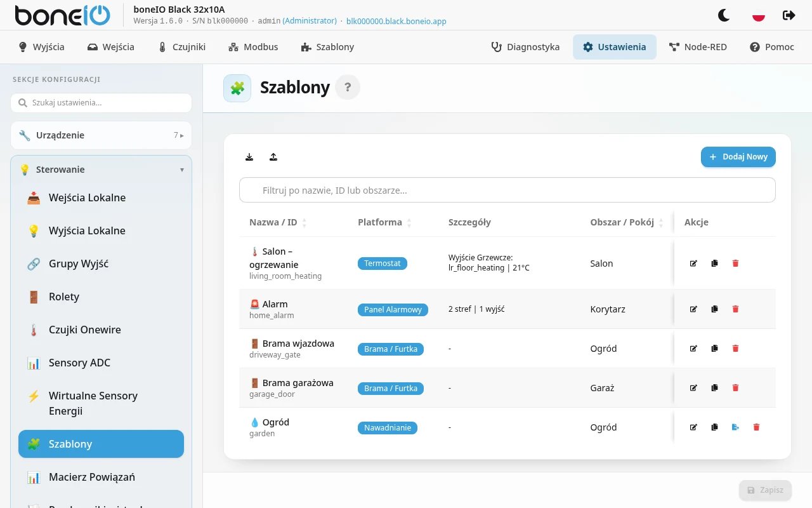Delete the Ogród template
Image resolution: width=812 pixels, height=508 pixels.
point(756,427)
